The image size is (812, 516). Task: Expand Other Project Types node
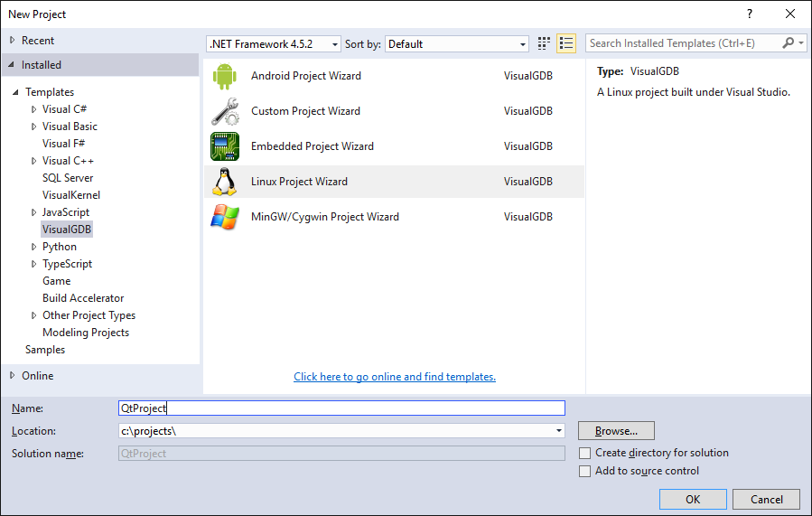point(33,315)
